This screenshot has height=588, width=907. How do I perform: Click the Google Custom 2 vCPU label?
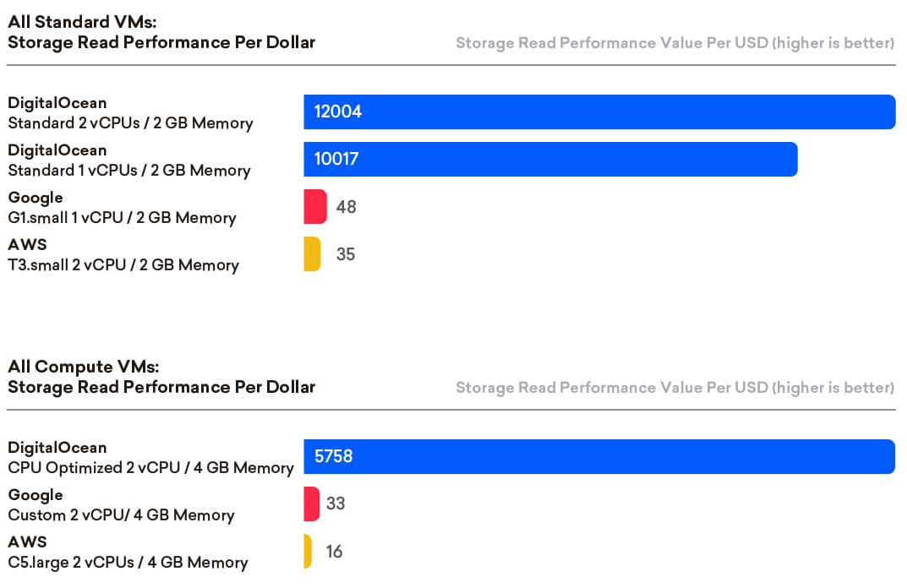point(121,505)
